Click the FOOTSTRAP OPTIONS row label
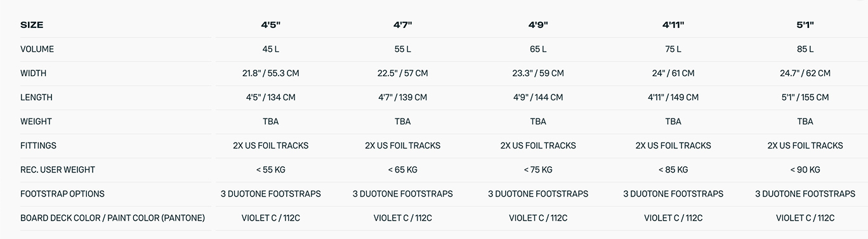This screenshot has height=239, width=868. click(x=62, y=193)
